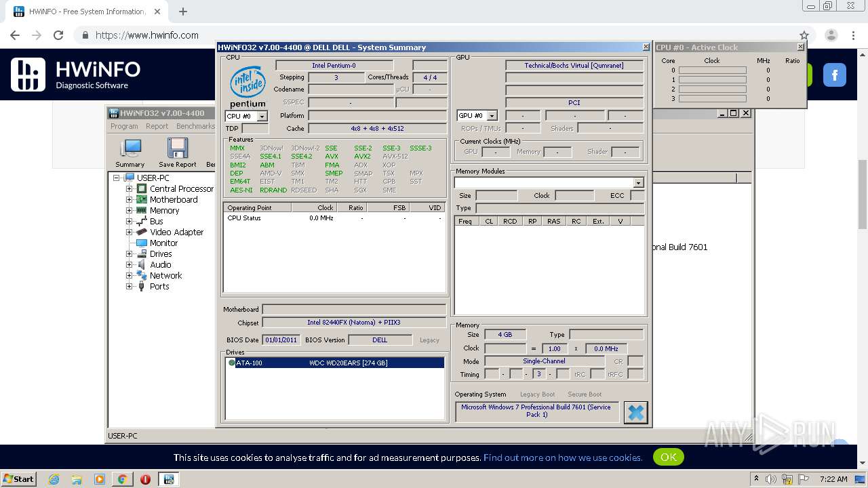Image resolution: width=868 pixels, height=488 pixels.
Task: Click the Core 2 clock bar
Action: click(712, 89)
